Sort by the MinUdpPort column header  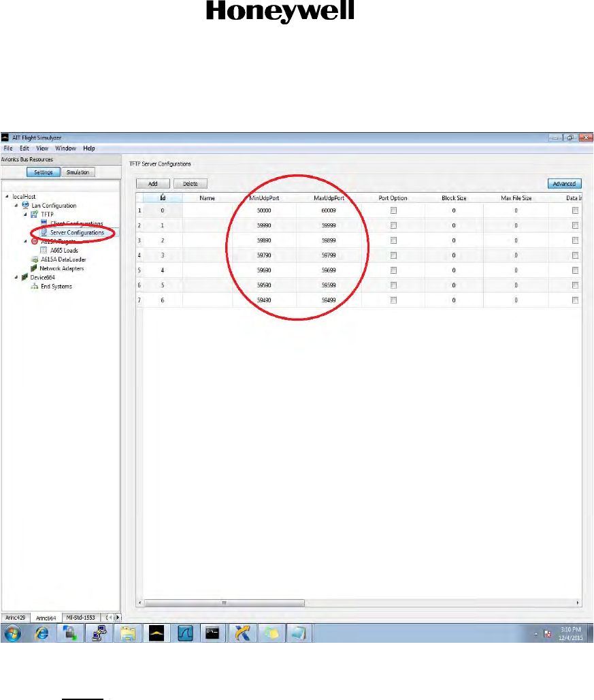[x=264, y=197]
